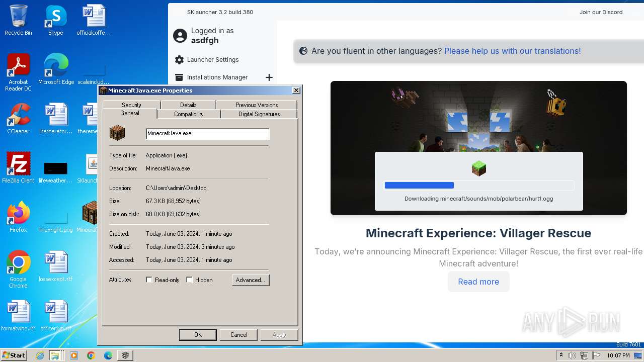Image resolution: width=644 pixels, height=362 pixels.
Task: Select the formatwho.rtf document icon
Action: point(18,315)
